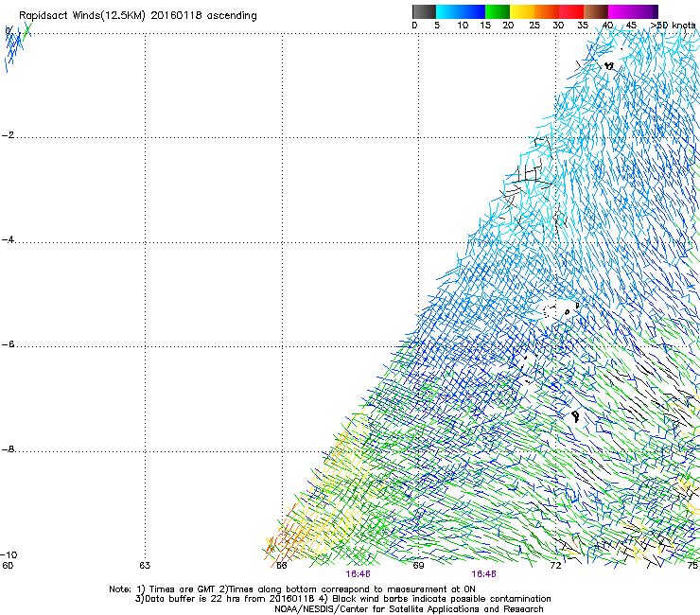
Task: Click the NOAA/NESDIS credit line
Action: tap(409, 609)
